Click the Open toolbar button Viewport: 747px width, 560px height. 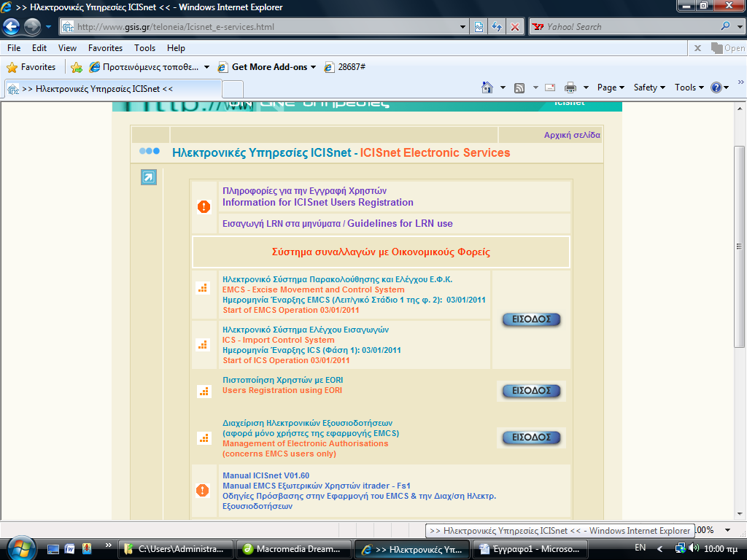(728, 48)
